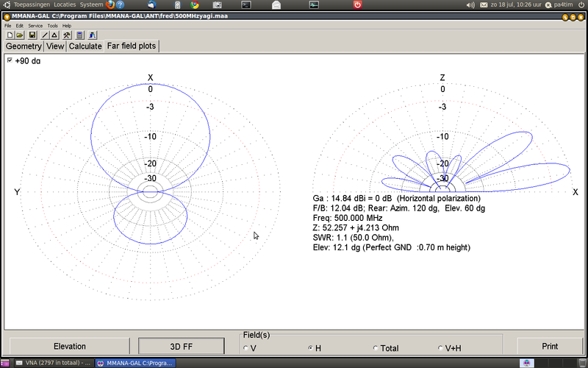This screenshot has width=588, height=368.
Task: Click the Open file folder icon
Action: point(20,35)
